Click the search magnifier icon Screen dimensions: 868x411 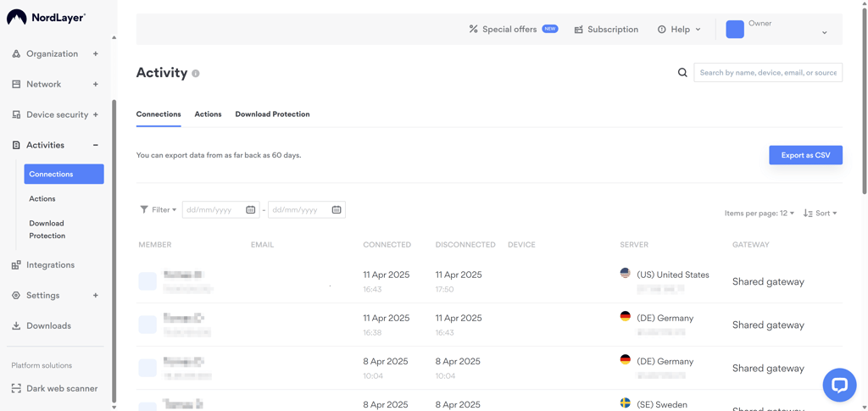(x=682, y=73)
